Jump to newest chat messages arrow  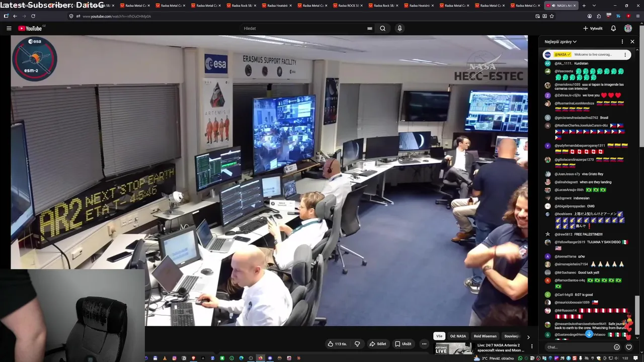click(x=589, y=334)
